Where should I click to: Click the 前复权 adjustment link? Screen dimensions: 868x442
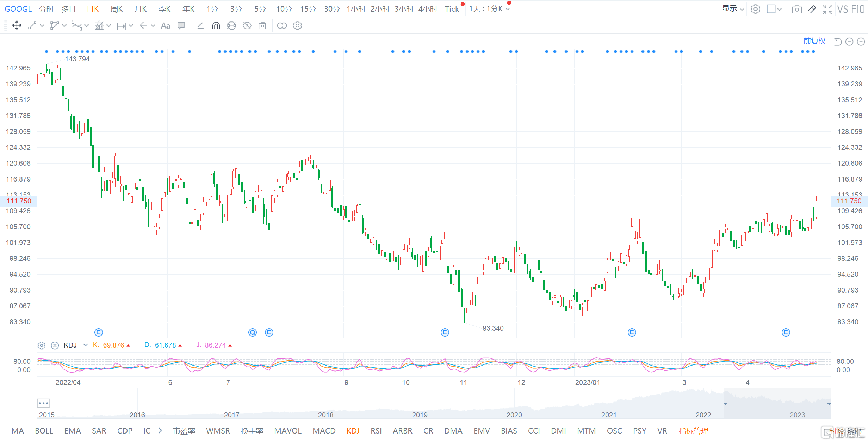[x=814, y=41]
